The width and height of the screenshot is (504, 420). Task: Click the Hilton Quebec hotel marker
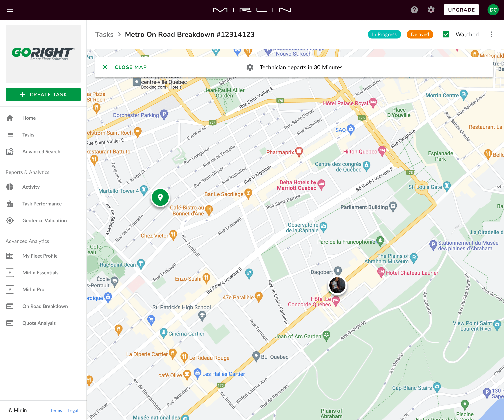point(382,151)
